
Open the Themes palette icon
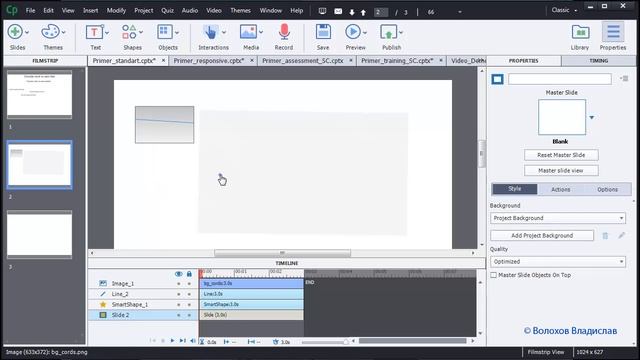click(51, 32)
